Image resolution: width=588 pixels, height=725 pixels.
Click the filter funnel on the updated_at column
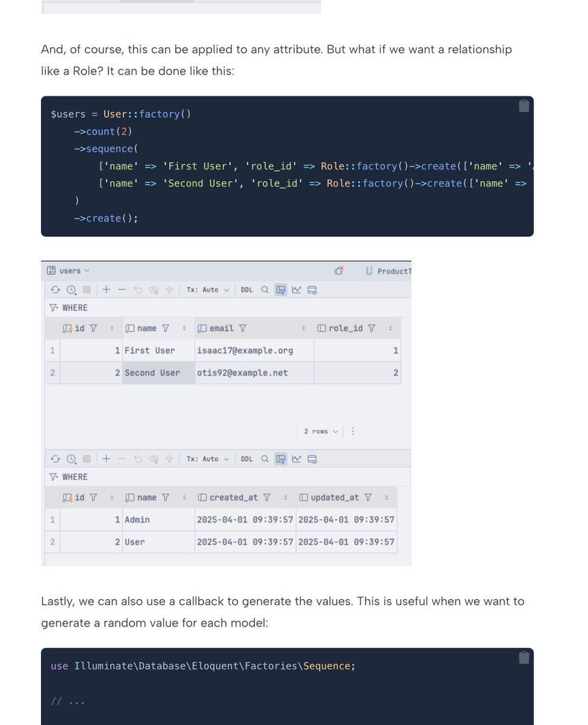(368, 497)
